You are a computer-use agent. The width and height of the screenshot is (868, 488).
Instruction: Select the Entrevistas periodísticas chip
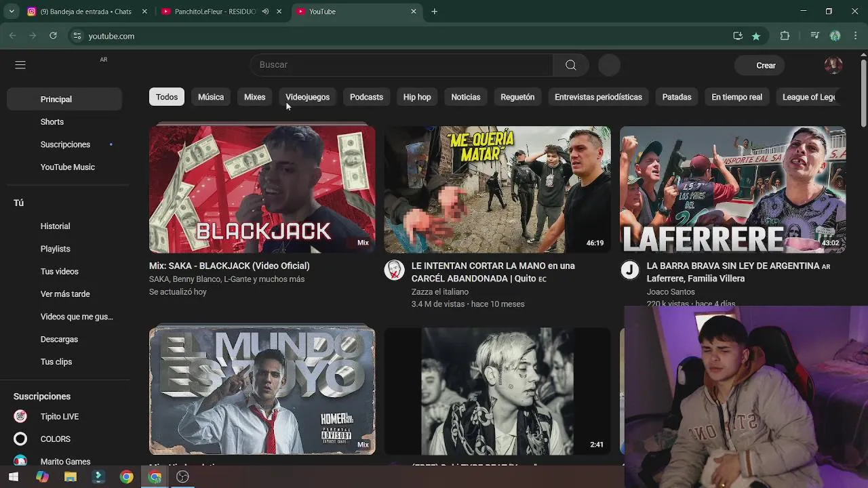(598, 97)
